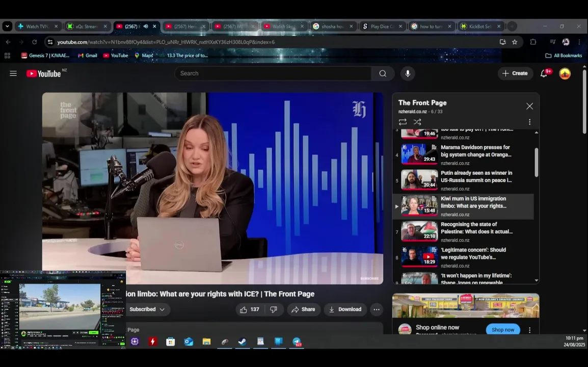
Task: Play the Putin already seen as winner video
Action: [463, 180]
